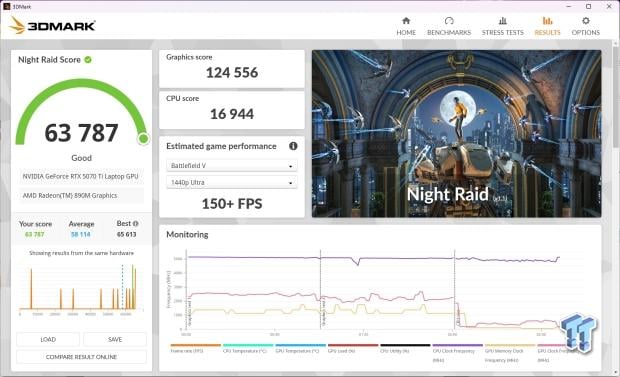Switch to Stress Tests tab
Image resolution: width=620 pixels, height=377 pixels.
[502, 27]
